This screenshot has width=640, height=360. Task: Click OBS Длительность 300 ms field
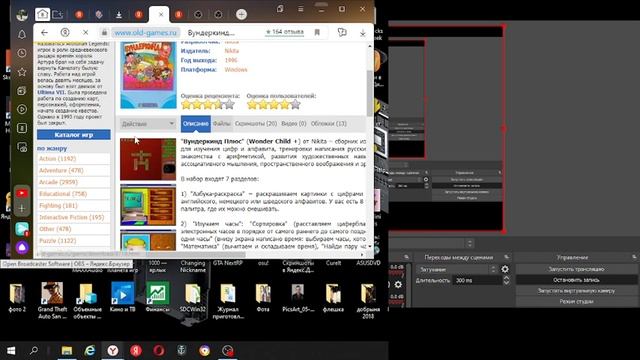pos(477,280)
